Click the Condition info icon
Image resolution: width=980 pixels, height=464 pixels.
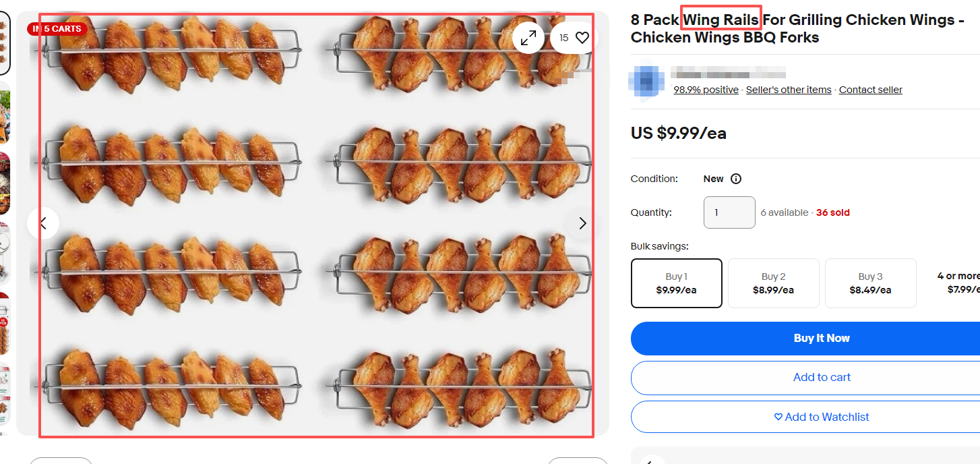coord(736,179)
